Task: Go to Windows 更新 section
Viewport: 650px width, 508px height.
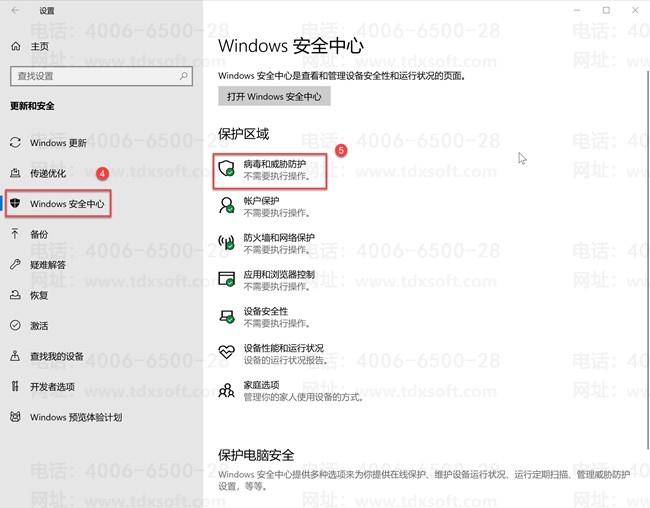Action: tap(58, 143)
